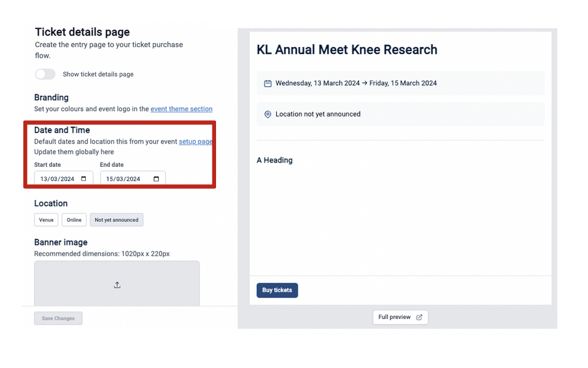The height and width of the screenshot is (368, 588).
Task: Select the Online location option
Action: pos(74,220)
